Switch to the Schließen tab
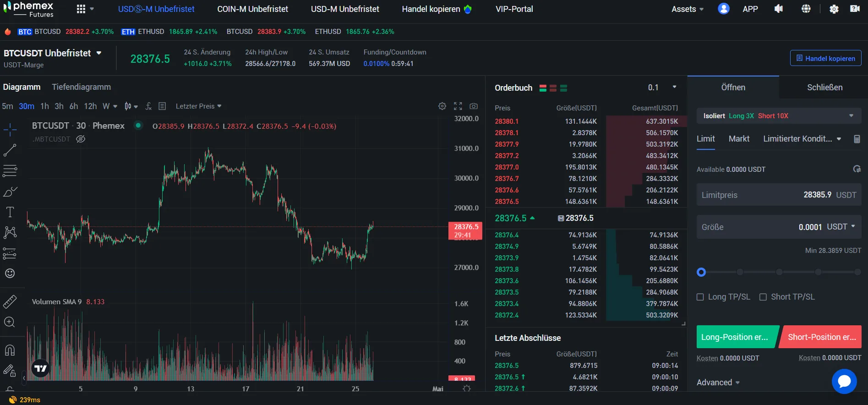The image size is (868, 405). point(824,88)
